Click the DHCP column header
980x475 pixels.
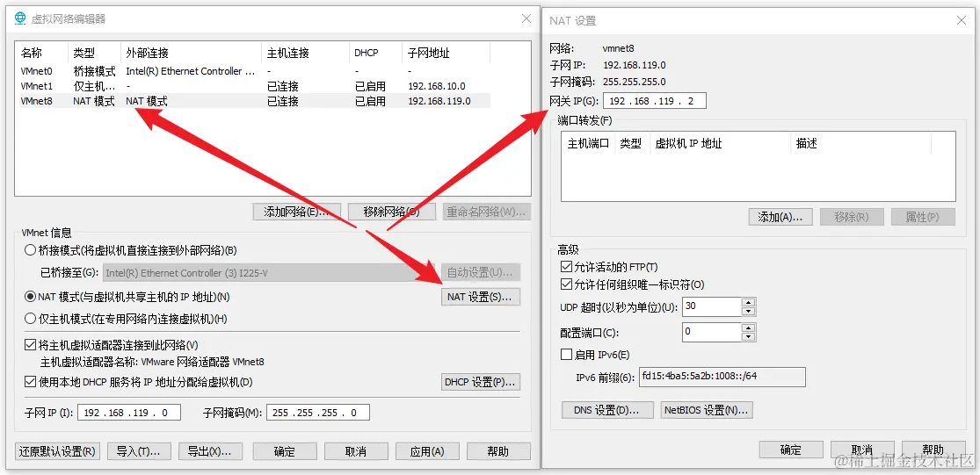375,53
